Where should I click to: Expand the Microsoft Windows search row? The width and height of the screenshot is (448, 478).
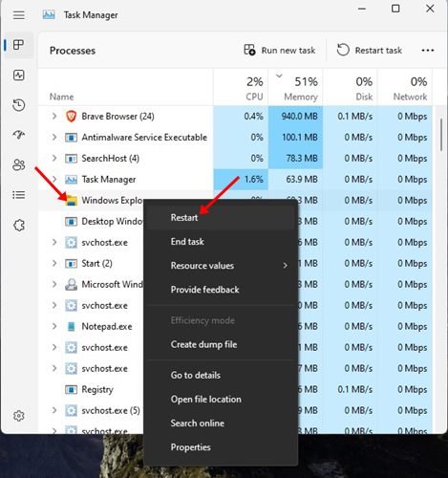point(54,284)
